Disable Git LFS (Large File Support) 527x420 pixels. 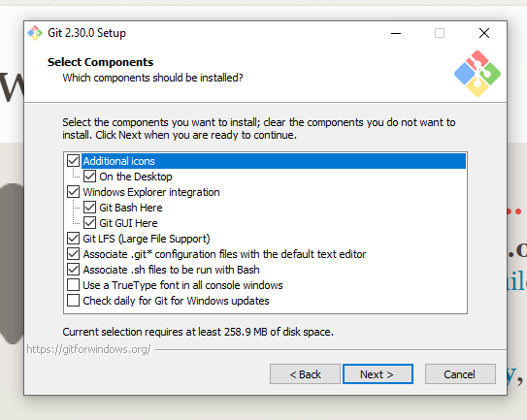click(x=73, y=239)
